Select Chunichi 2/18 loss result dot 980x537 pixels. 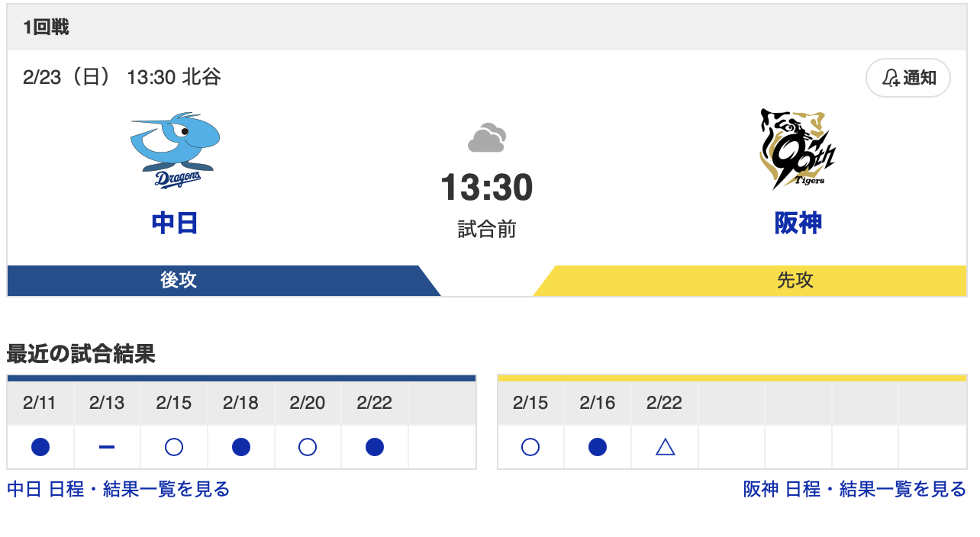[x=241, y=447]
